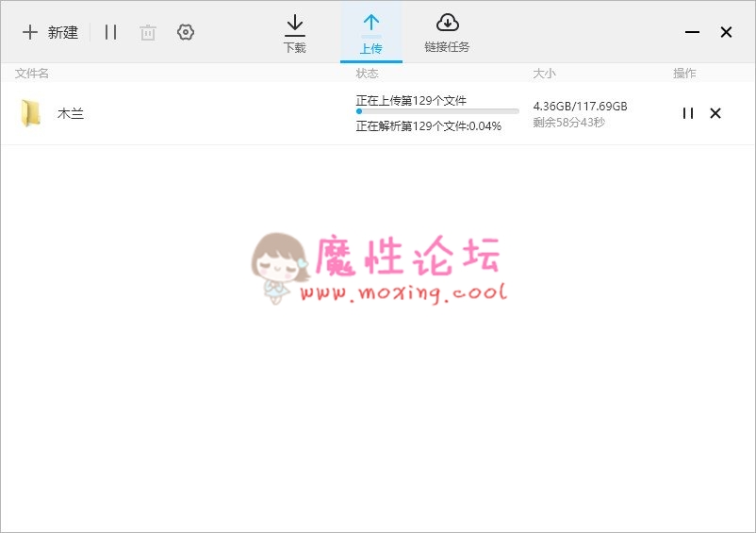
Task: Click the 正在解析第129个文件:0.04% text
Action: pyautogui.click(x=429, y=125)
